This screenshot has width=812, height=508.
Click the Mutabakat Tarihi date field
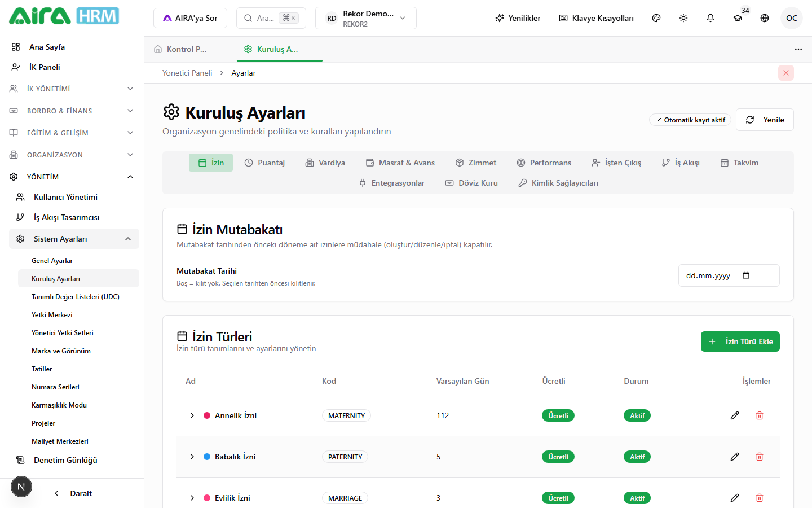pos(729,275)
